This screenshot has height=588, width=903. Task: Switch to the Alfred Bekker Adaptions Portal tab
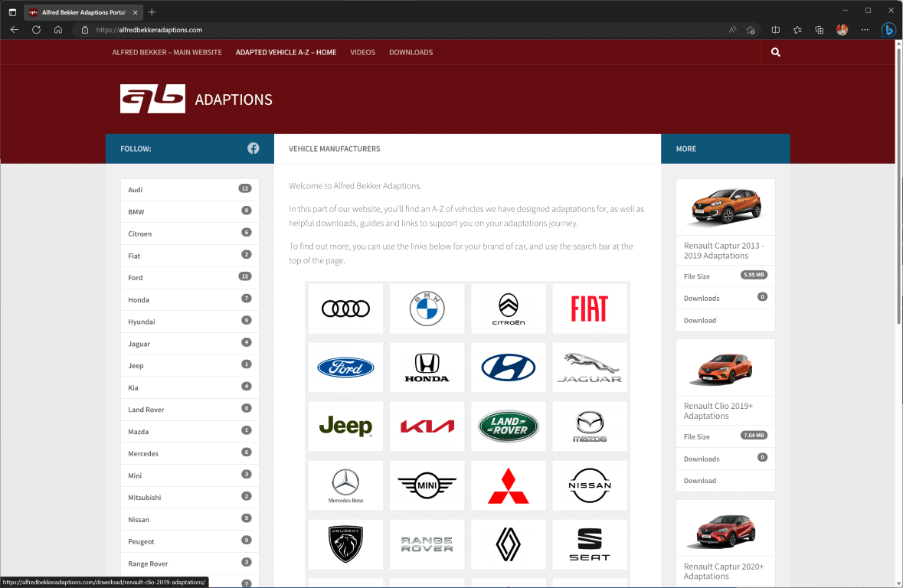pos(84,12)
